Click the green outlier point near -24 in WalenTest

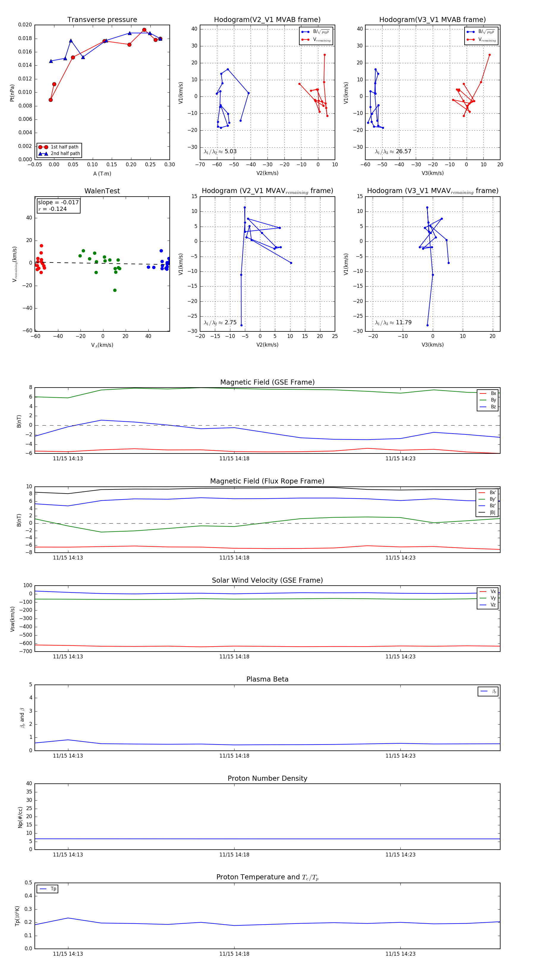[x=115, y=291]
